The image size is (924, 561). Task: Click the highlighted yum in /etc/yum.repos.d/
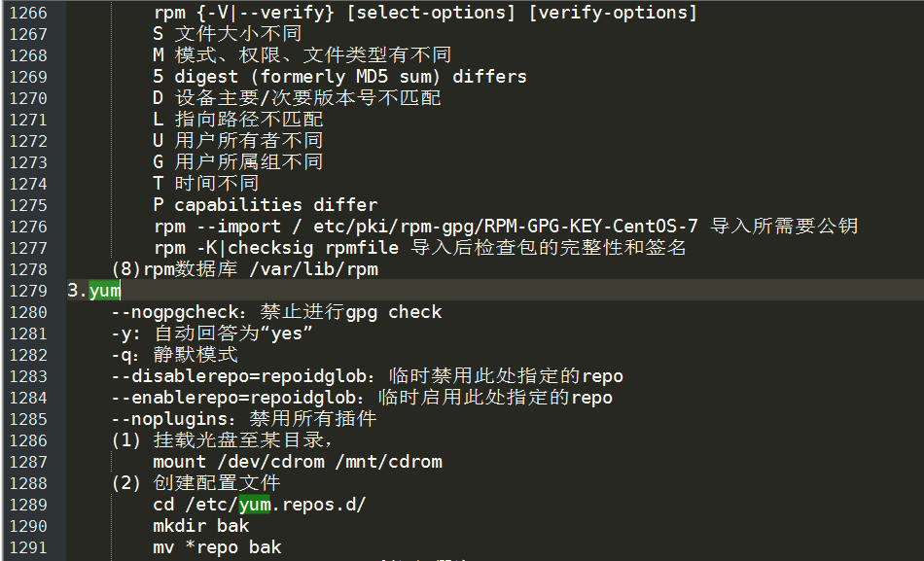pos(255,505)
